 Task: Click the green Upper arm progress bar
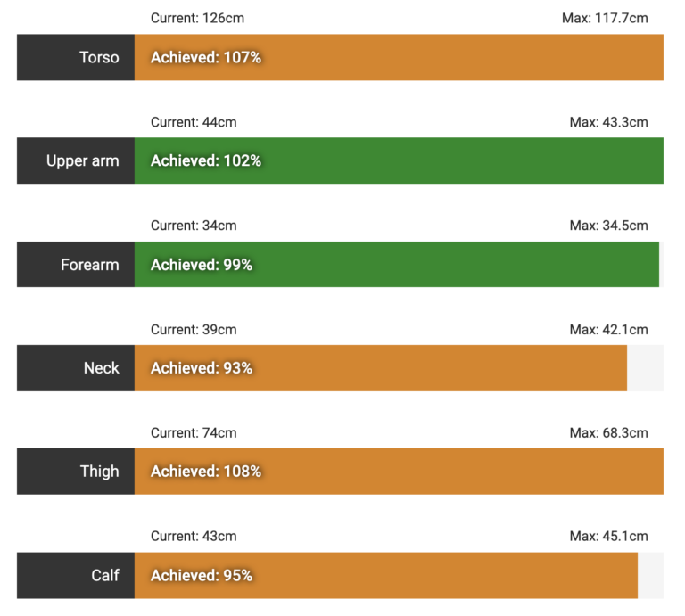point(399,160)
